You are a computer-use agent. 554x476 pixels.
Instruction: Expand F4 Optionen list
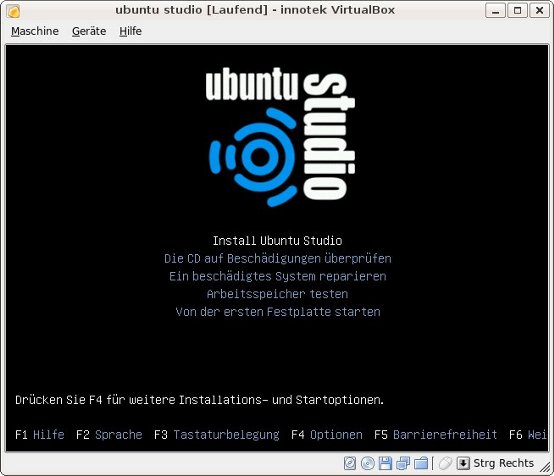[x=327, y=434]
